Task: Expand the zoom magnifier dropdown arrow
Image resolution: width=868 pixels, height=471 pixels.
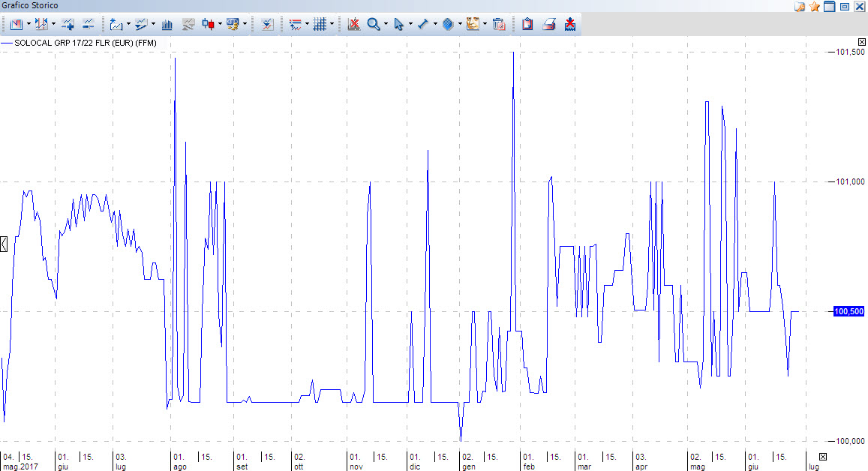Action: pos(386,24)
